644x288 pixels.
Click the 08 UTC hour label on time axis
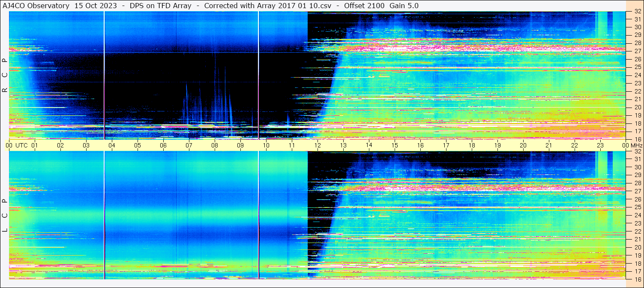(x=214, y=145)
